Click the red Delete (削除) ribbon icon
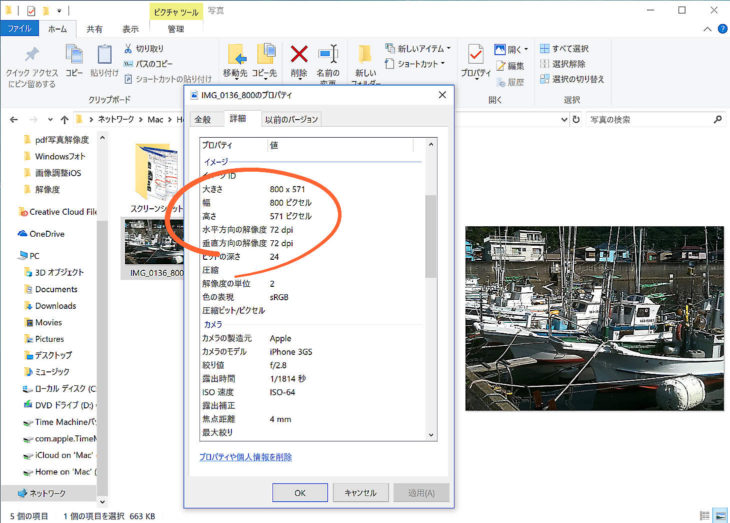The image size is (730, 523). [299, 56]
